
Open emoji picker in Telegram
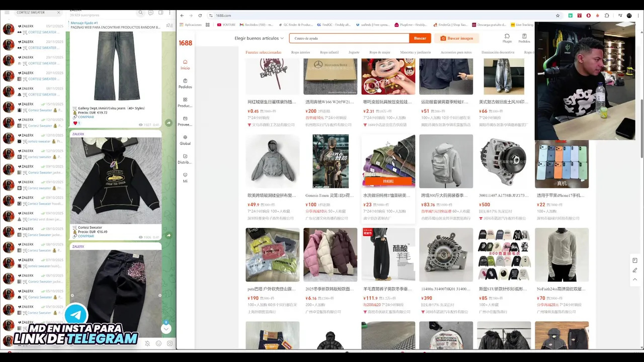(x=158, y=343)
